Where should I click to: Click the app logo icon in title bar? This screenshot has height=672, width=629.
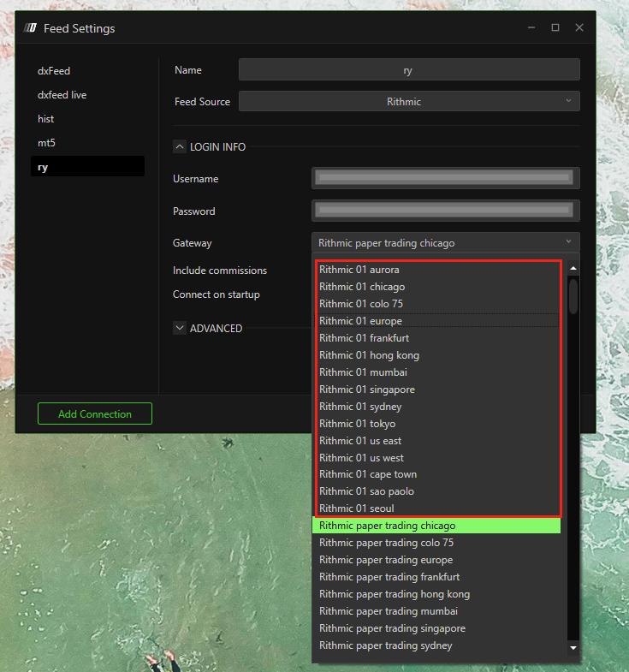[x=31, y=28]
